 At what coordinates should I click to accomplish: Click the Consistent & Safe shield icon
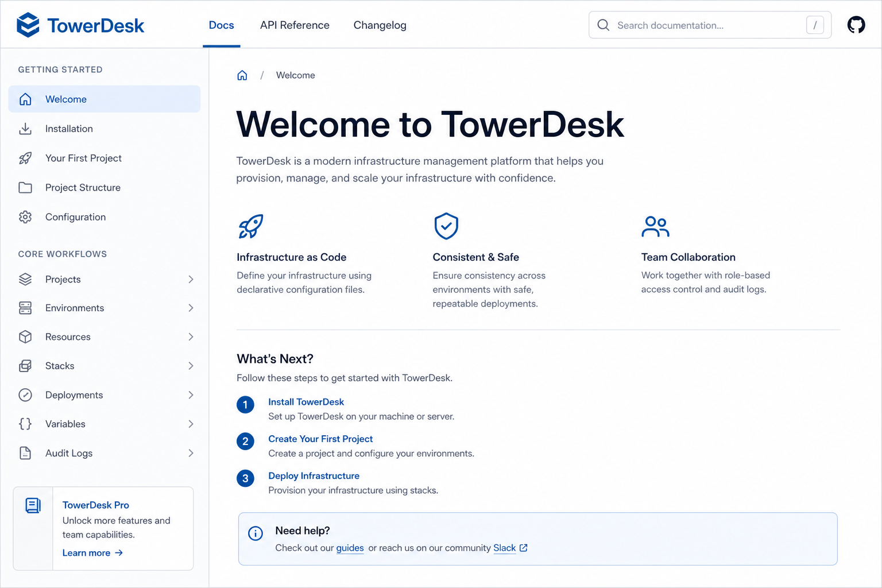click(446, 226)
